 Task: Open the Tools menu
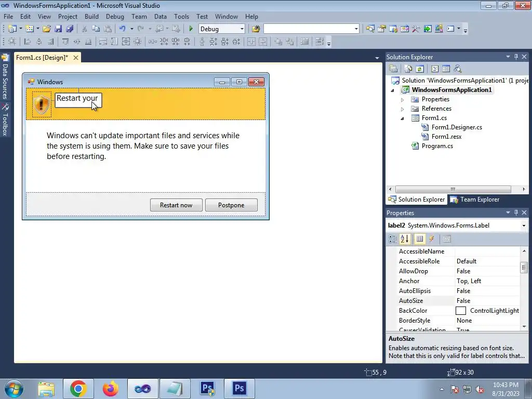pyautogui.click(x=181, y=17)
